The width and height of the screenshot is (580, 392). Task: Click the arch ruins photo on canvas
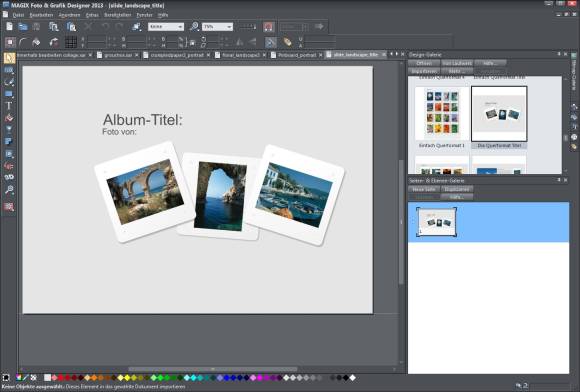(x=145, y=192)
